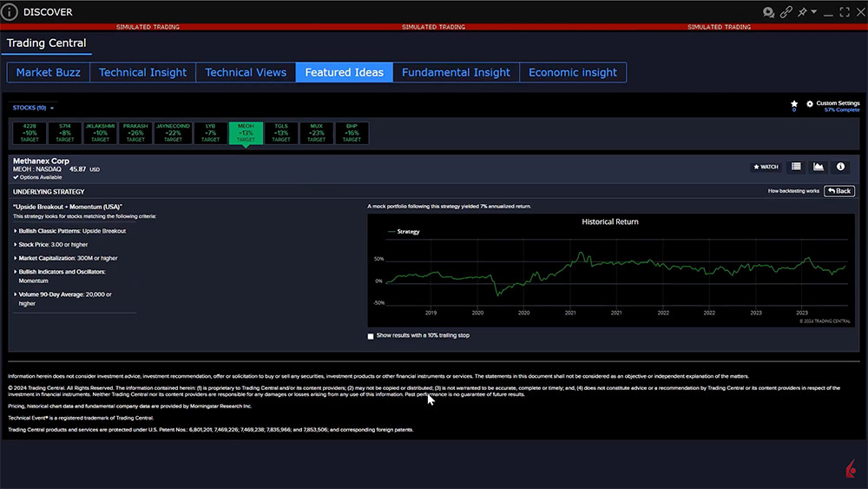The image size is (868, 489).
Task: Enable the 10% trailing stop checkbox
Action: coord(371,335)
